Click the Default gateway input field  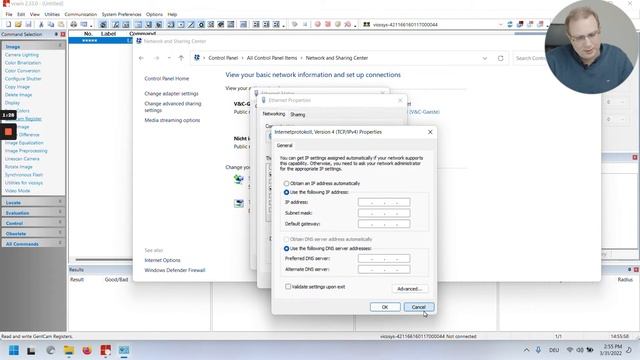coord(384,224)
